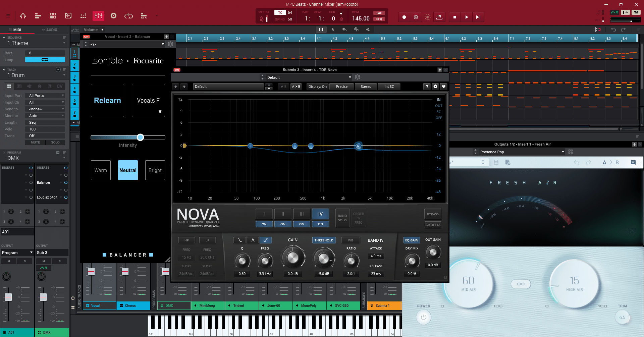644x337 pixels.
Task: Select the eraser tool
Action: click(x=344, y=30)
